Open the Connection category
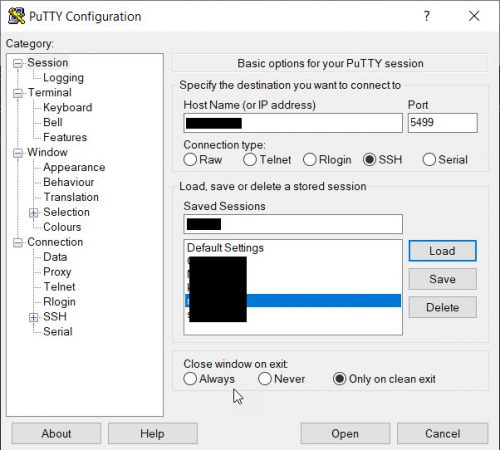 (x=55, y=242)
